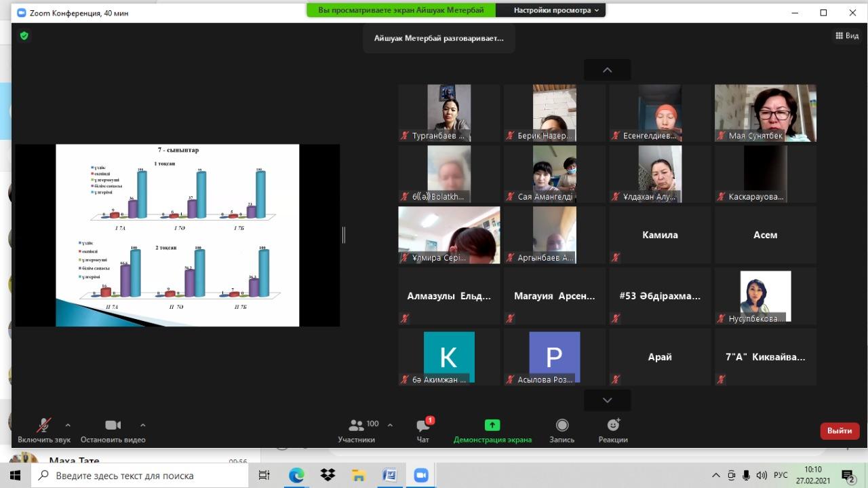Stop video with camera toggle
Image resolution: width=868 pixels, height=488 pixels.
pyautogui.click(x=113, y=426)
